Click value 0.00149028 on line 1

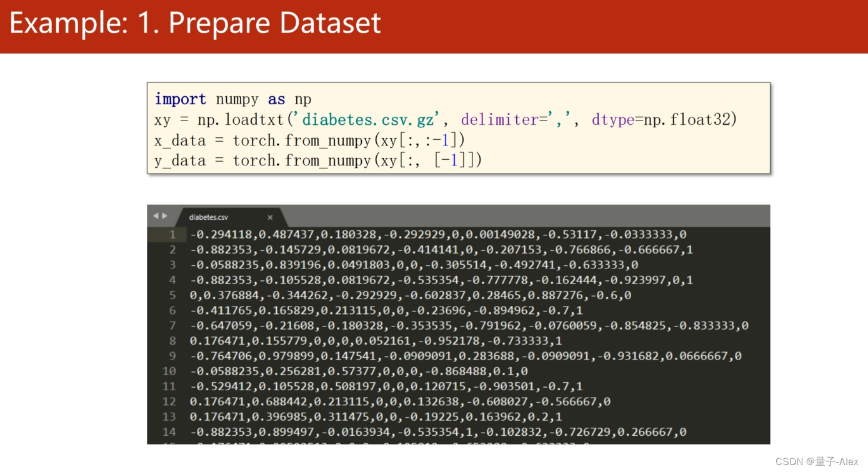500,235
